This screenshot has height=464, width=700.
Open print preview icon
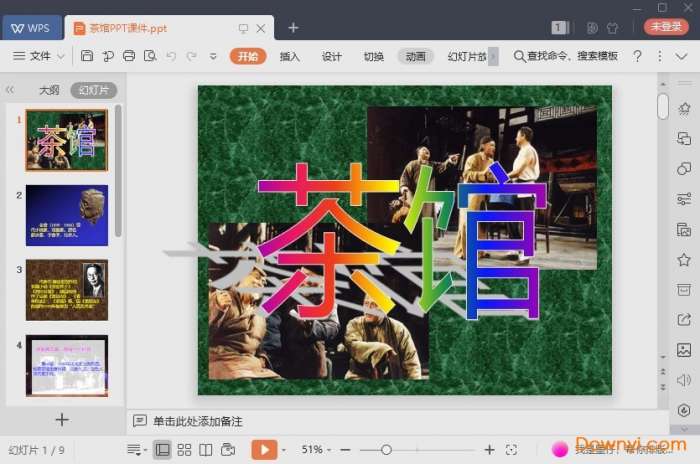click(x=150, y=56)
